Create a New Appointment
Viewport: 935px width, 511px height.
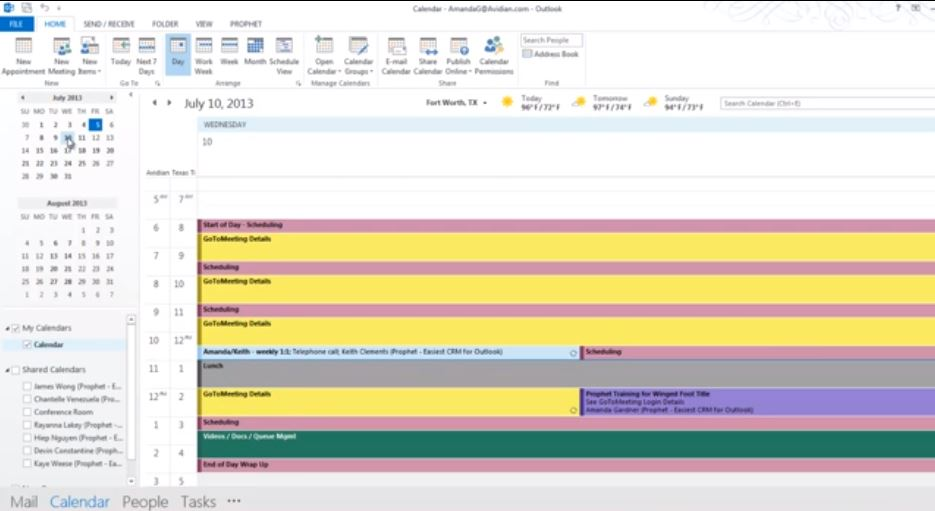click(x=23, y=55)
